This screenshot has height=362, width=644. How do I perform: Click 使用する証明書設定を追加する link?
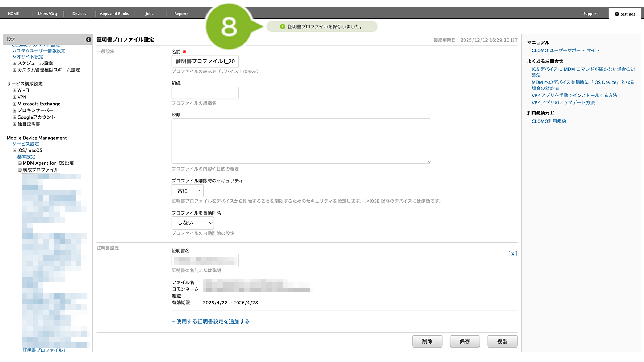210,321
